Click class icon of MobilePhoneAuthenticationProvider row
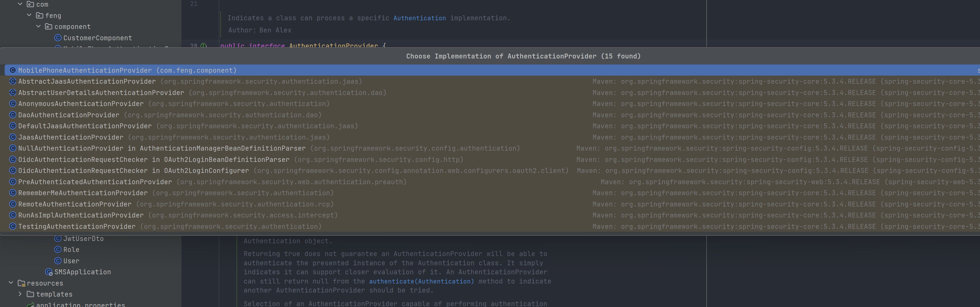Screen dimensions: 980x307 tap(12, 70)
